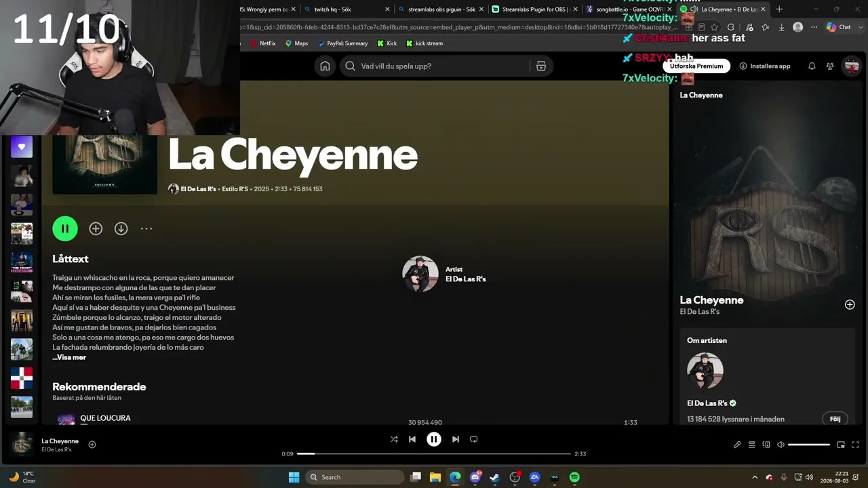Open a new browser tab
868x488 pixels.
click(x=779, y=9)
